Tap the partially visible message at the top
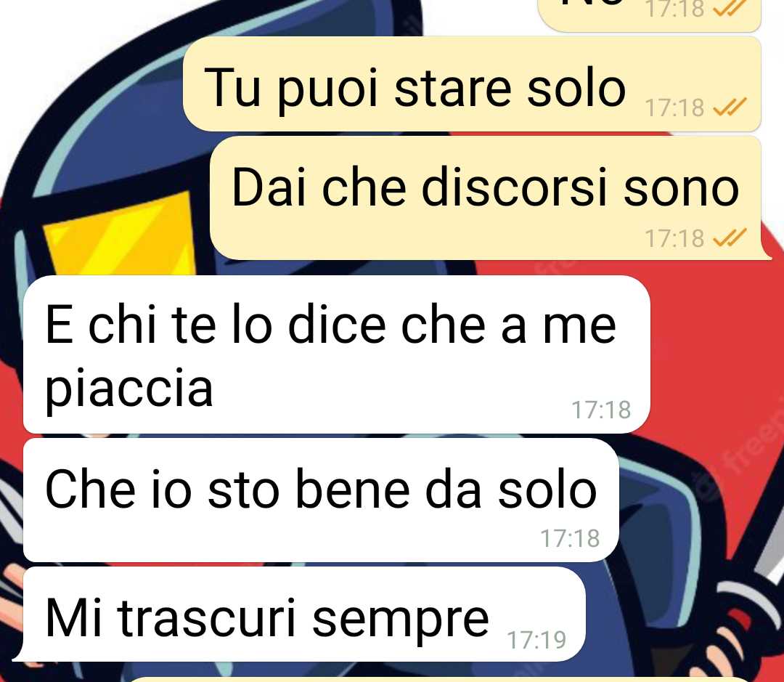This screenshot has width=784, height=682. click(x=649, y=15)
